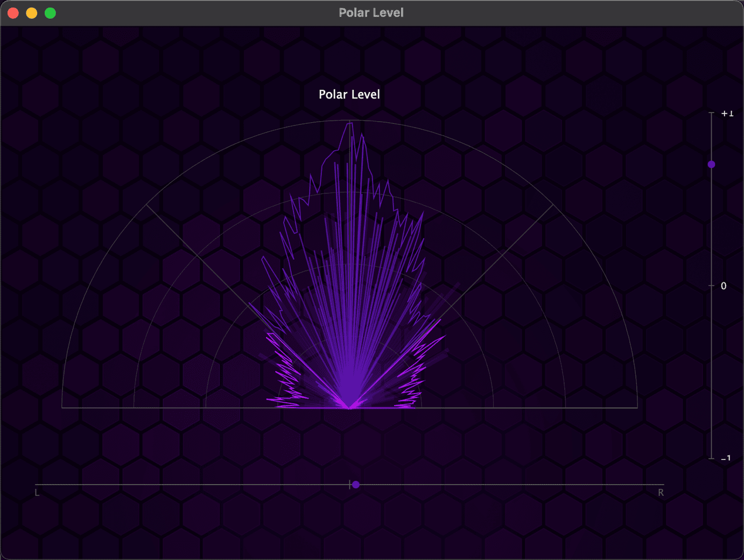744x560 pixels.
Task: Maximize the window with the green button
Action: (x=50, y=13)
